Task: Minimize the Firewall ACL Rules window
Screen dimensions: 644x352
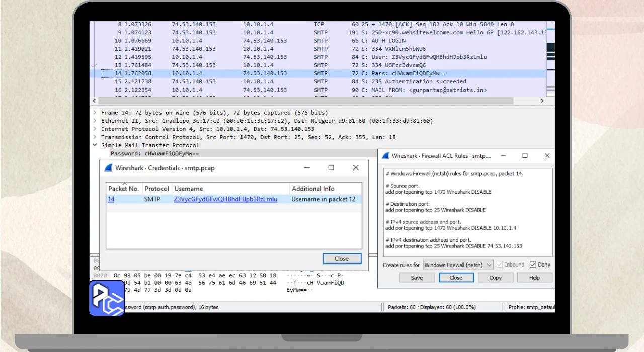Action: [502, 156]
